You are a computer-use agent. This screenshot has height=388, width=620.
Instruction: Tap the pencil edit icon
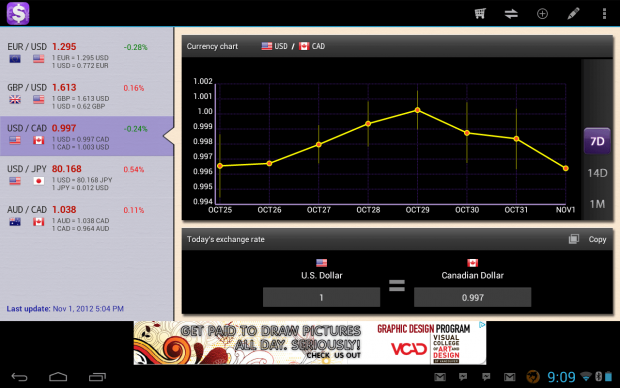(573, 14)
